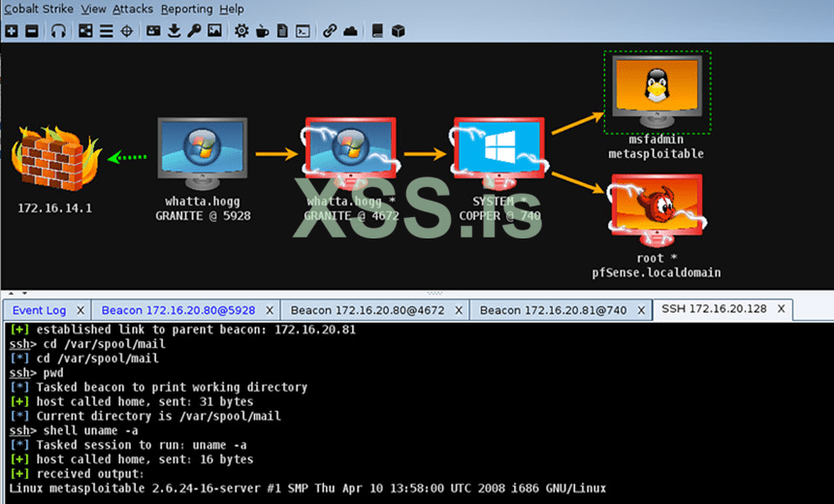The width and height of the screenshot is (834, 504).
Task: Switch to Beacon 172.16.20.80@5928 tab
Action: (178, 310)
